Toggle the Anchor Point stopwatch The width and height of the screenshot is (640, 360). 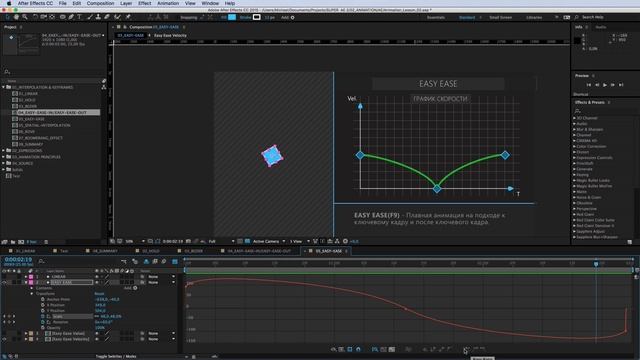(43, 299)
